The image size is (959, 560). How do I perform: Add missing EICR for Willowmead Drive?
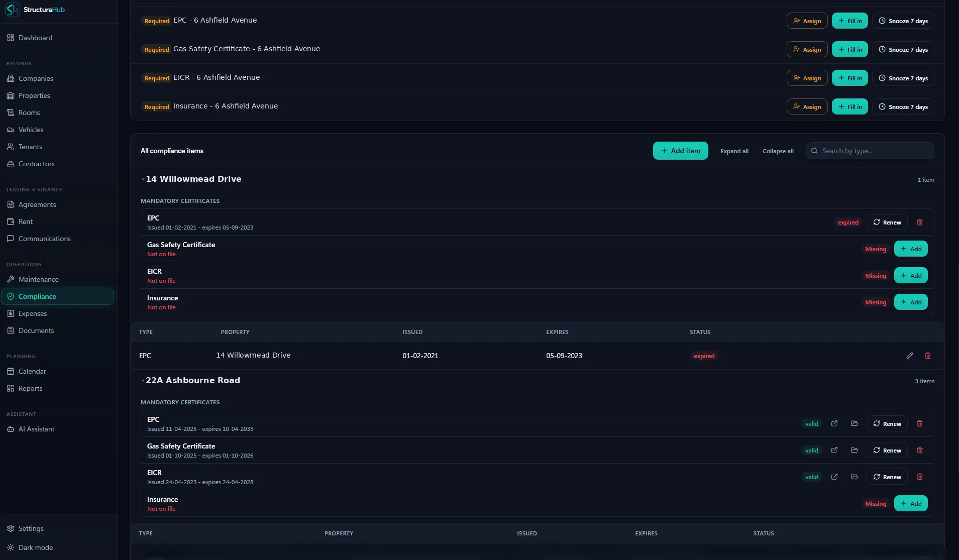(911, 275)
